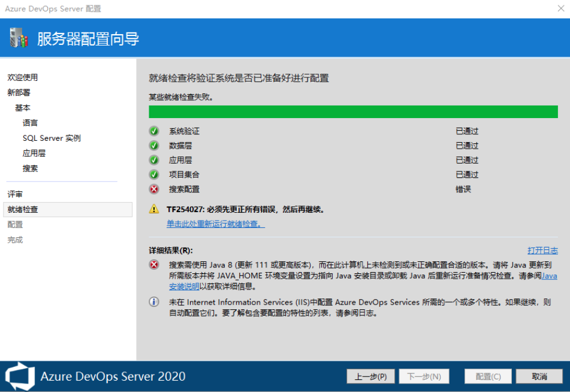Open the 应用层 step in sidebar
The image size is (570, 392).
coord(34,153)
